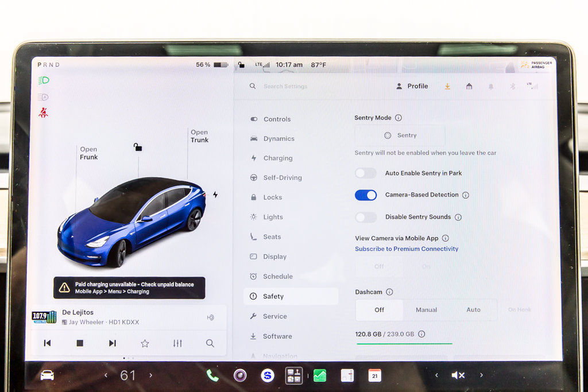Turn off Camera-Based Detection toggle
The height and width of the screenshot is (392, 588).
[366, 195]
